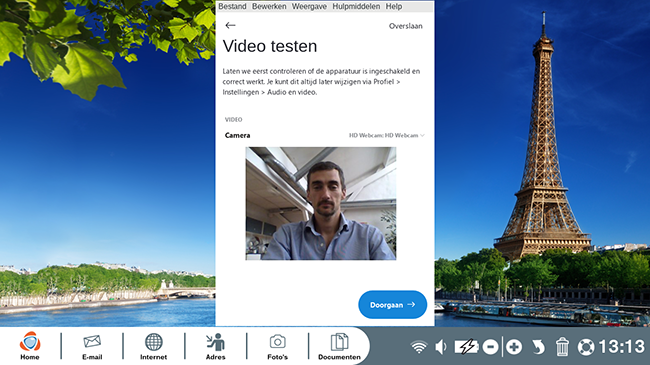Click the Camera label
650x365 pixels.
tap(238, 135)
